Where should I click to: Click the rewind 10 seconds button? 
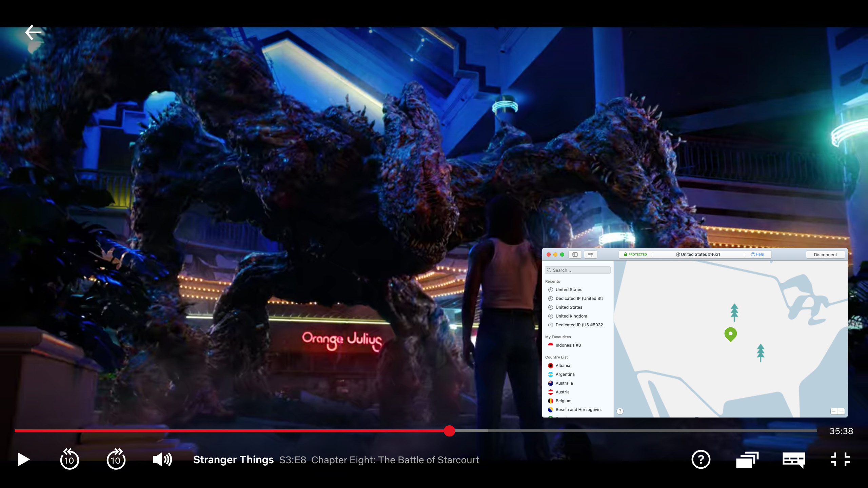[x=70, y=460]
